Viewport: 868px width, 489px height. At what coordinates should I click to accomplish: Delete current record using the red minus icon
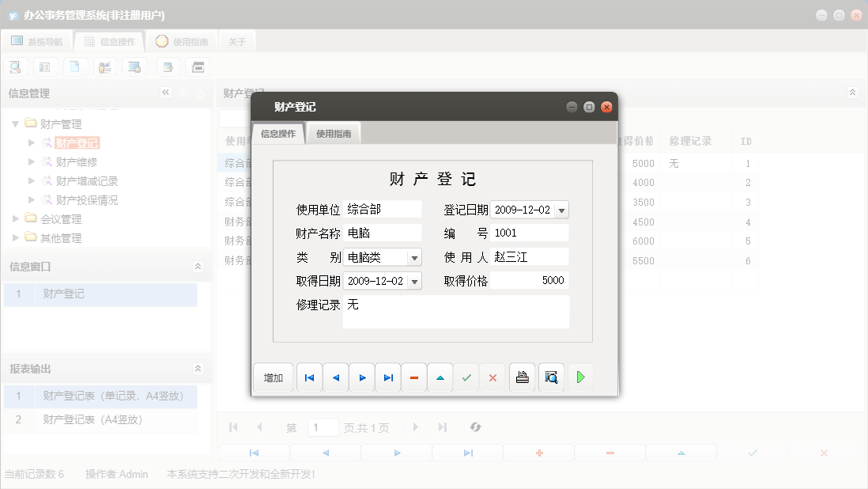click(x=413, y=377)
